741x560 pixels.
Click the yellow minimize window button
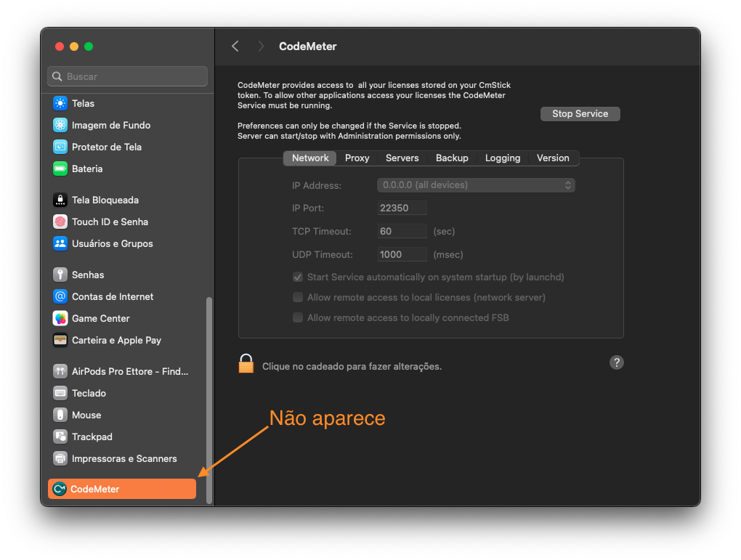coord(74,46)
